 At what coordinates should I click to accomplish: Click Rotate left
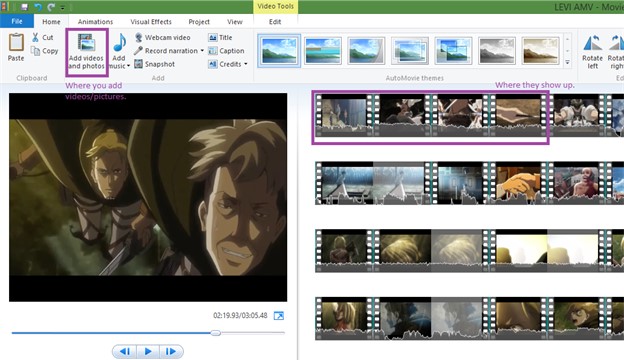(x=592, y=51)
